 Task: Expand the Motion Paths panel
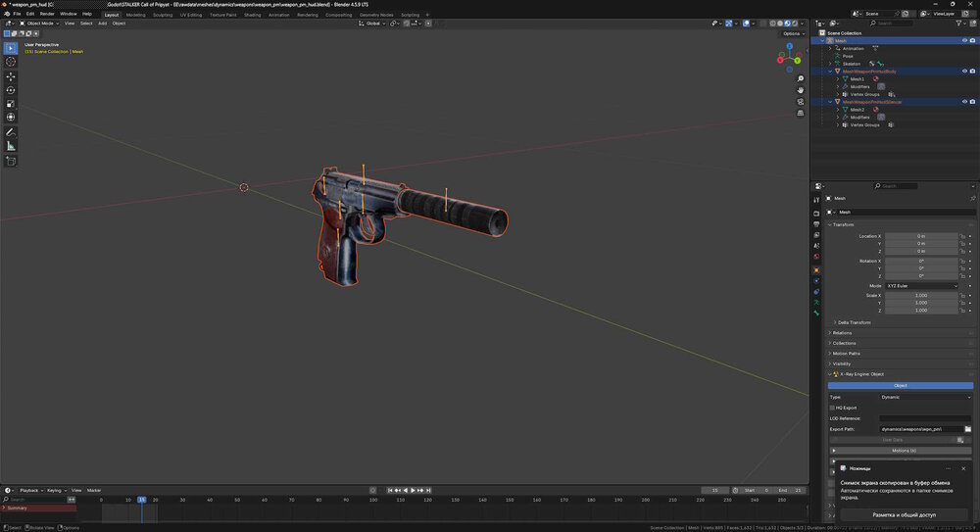click(845, 354)
